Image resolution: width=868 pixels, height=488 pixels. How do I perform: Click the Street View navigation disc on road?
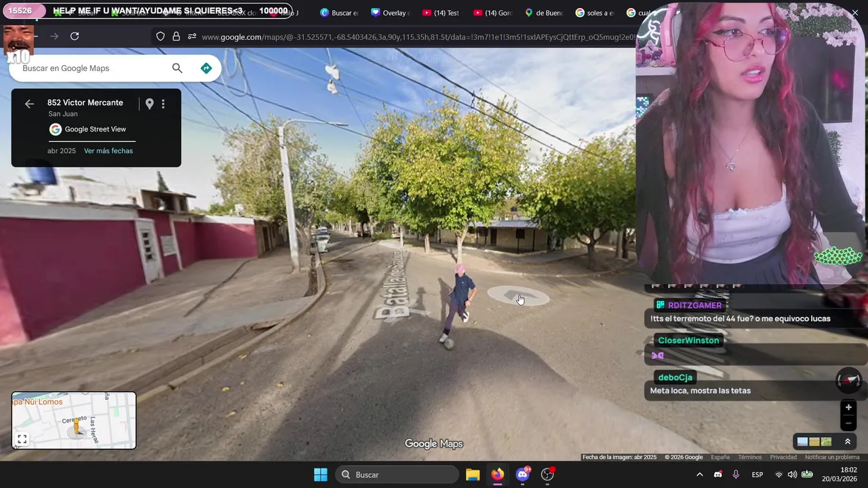tap(517, 296)
